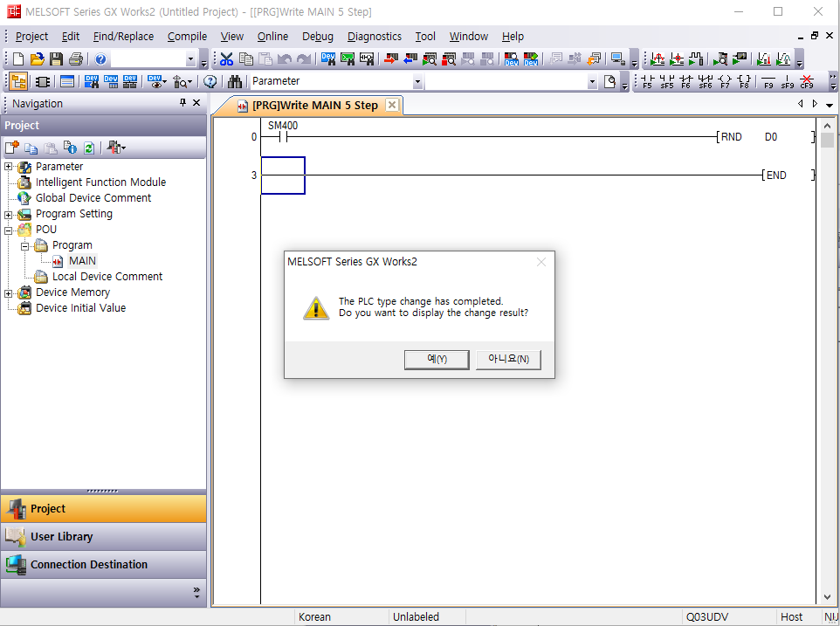Click the SM400 contact in ladder
The width and height of the screenshot is (840, 626).
[x=283, y=137]
